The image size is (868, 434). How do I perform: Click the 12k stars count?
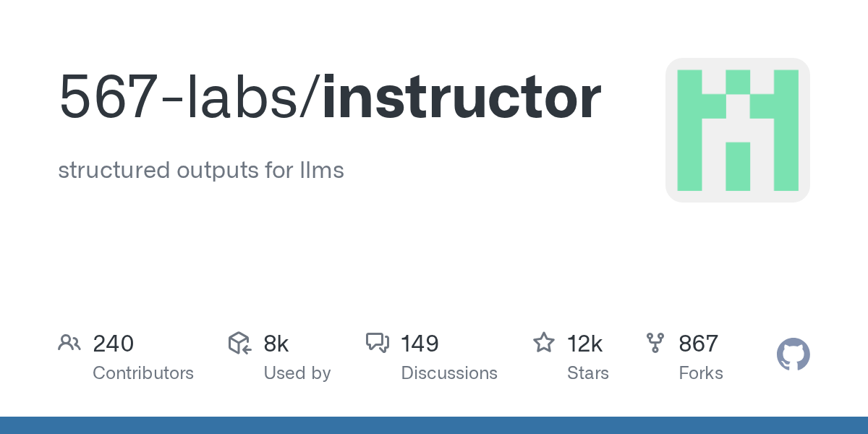(x=585, y=344)
